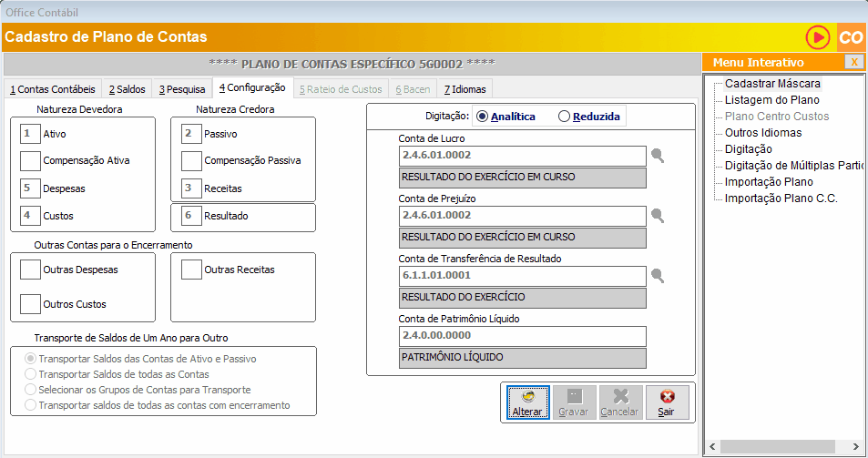Choose Importação Plano from side menu

click(x=769, y=182)
